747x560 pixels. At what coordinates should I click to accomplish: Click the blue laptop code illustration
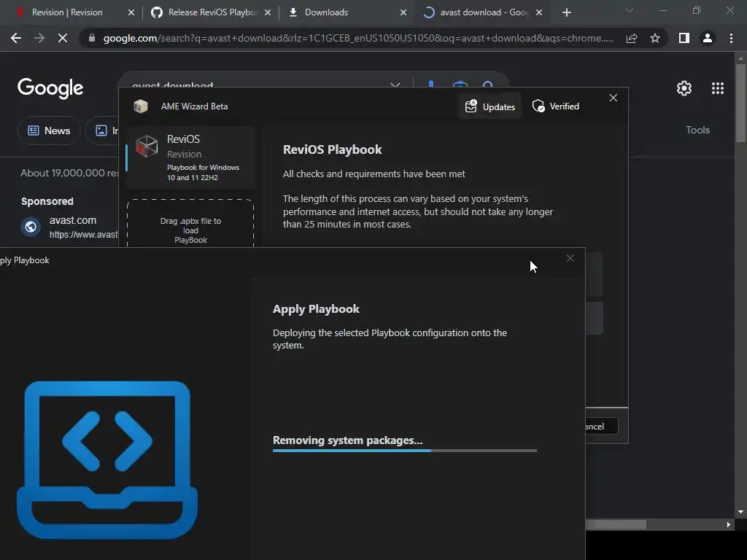[x=107, y=459]
